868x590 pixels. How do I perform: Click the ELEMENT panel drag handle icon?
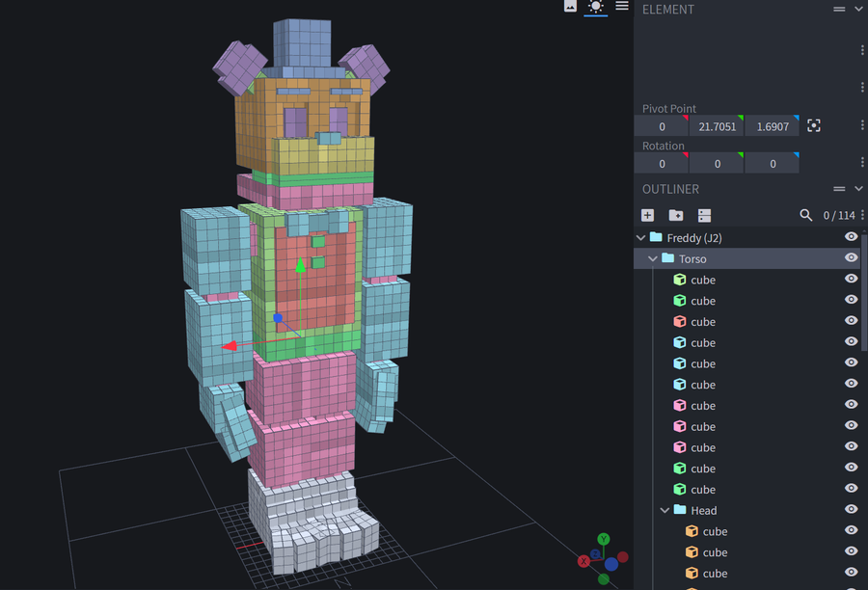pyautogui.click(x=839, y=10)
